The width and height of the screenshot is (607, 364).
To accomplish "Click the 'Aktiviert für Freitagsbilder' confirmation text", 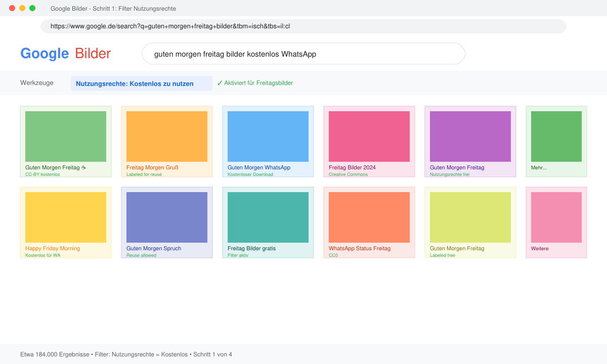I will click(x=255, y=83).
